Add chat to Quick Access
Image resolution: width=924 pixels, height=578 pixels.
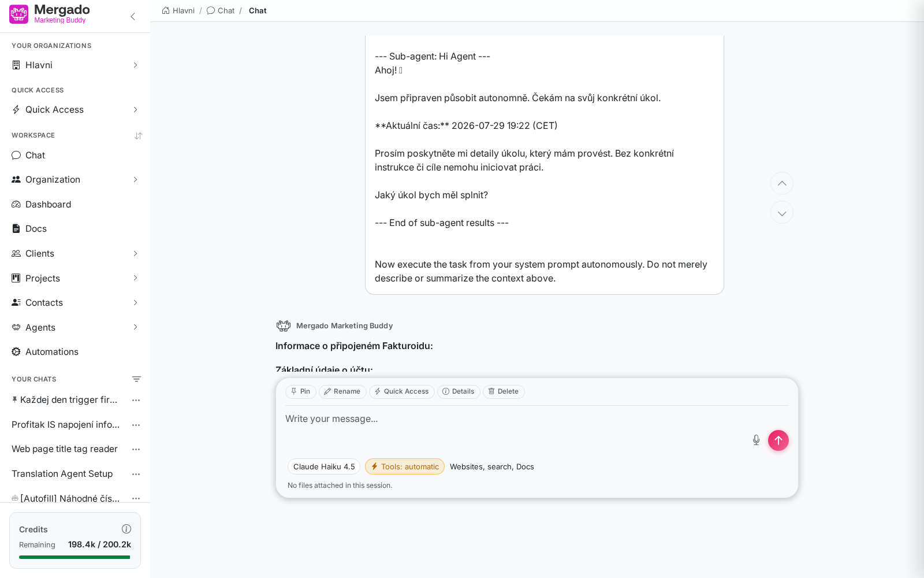coord(402,392)
